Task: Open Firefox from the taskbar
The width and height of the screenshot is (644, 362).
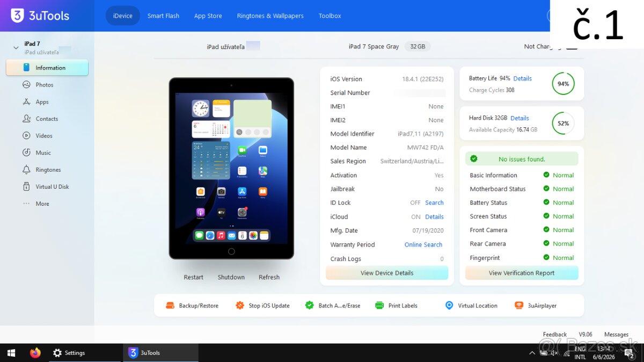Action: pos(35,353)
